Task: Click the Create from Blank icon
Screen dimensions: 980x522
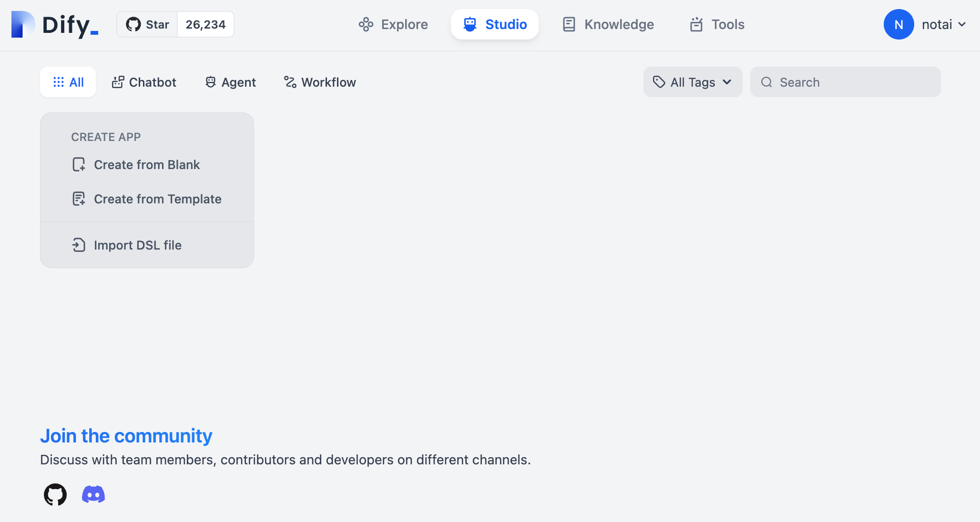Action: tap(79, 164)
